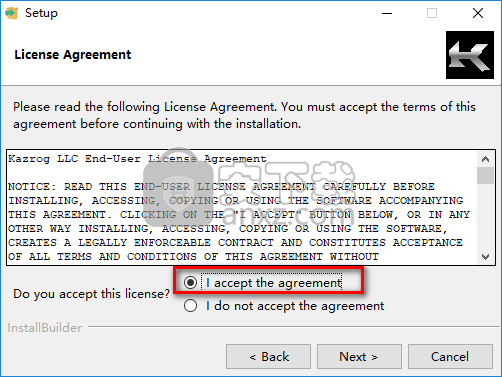Click the InstallBuilder label text

(x=44, y=328)
